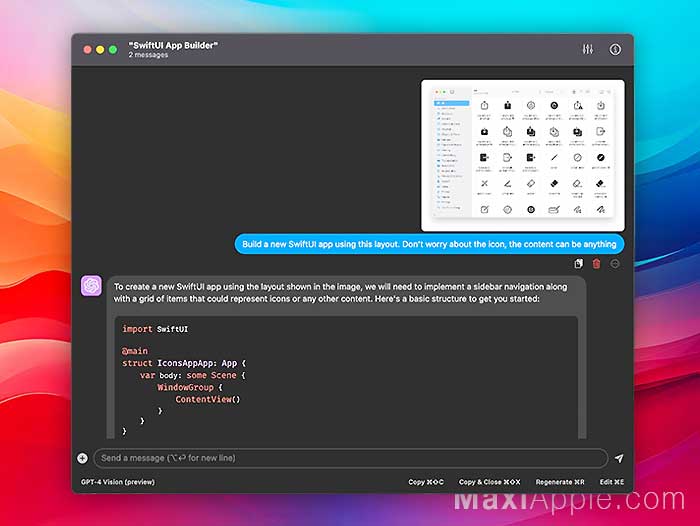Click Copy & Close button
The height and width of the screenshot is (526, 700).
coord(489,482)
